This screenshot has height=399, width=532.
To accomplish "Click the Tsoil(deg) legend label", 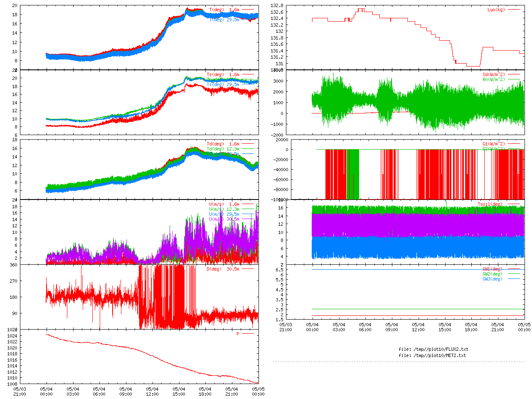I will click(490, 204).
